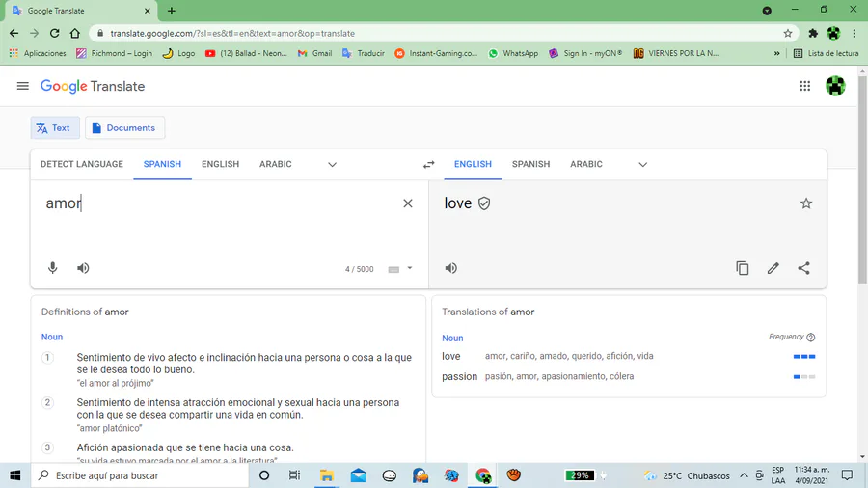This screenshot has width=868, height=488.
Task: Show more bookmarks with the chevron
Action: 776,53
